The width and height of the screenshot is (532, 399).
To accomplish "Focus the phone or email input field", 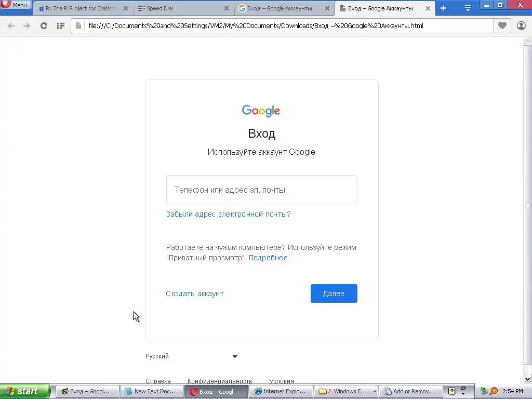I will [262, 190].
